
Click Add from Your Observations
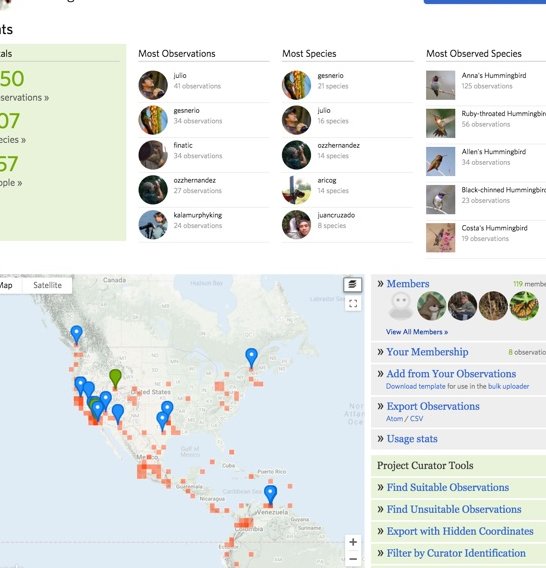451,373
